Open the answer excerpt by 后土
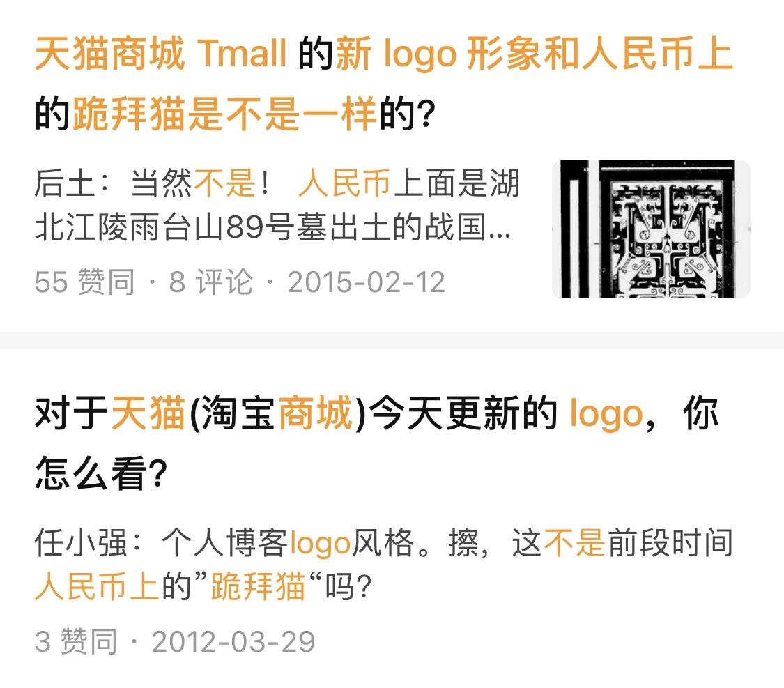This screenshot has height=688, width=784. pos(277,205)
